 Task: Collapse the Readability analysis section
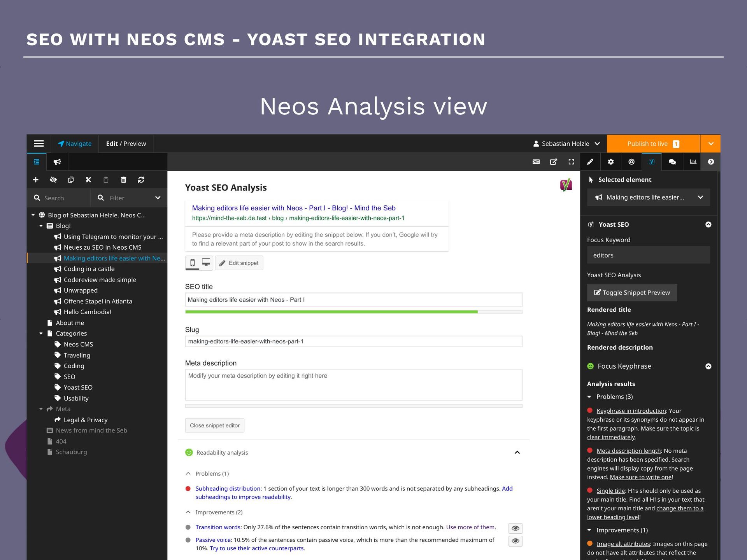517,452
